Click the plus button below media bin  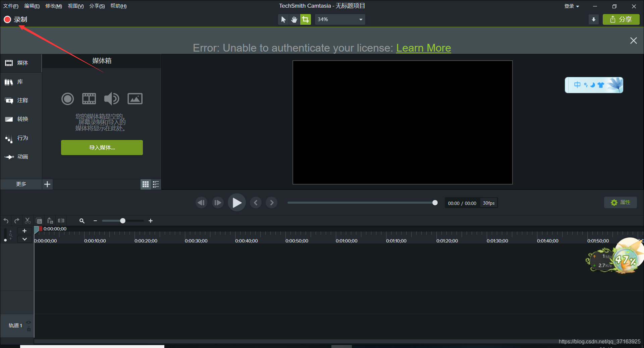(47, 184)
